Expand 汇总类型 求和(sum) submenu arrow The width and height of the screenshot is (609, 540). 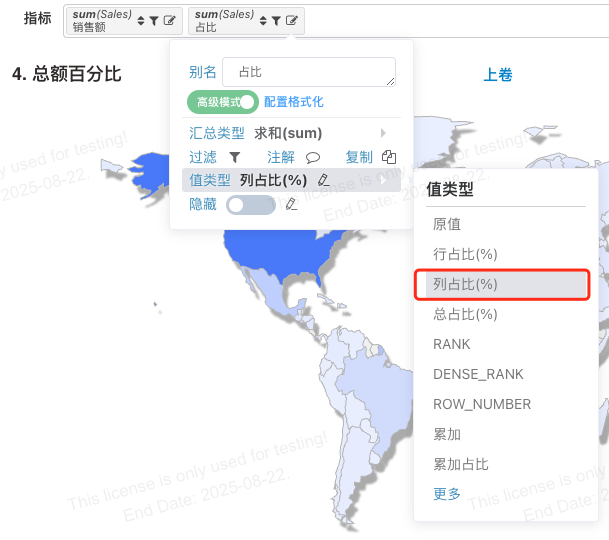point(383,133)
